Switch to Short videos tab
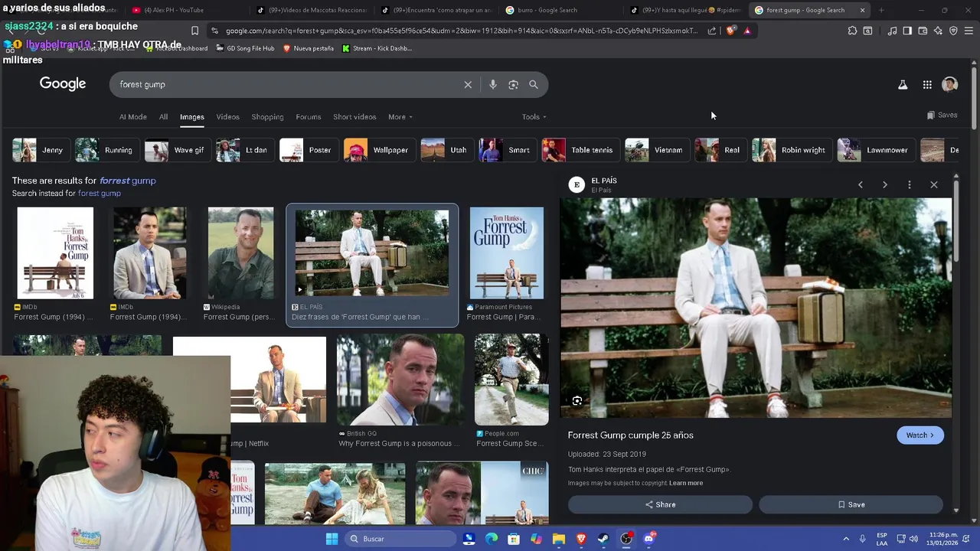This screenshot has width=980, height=551. 354,117
